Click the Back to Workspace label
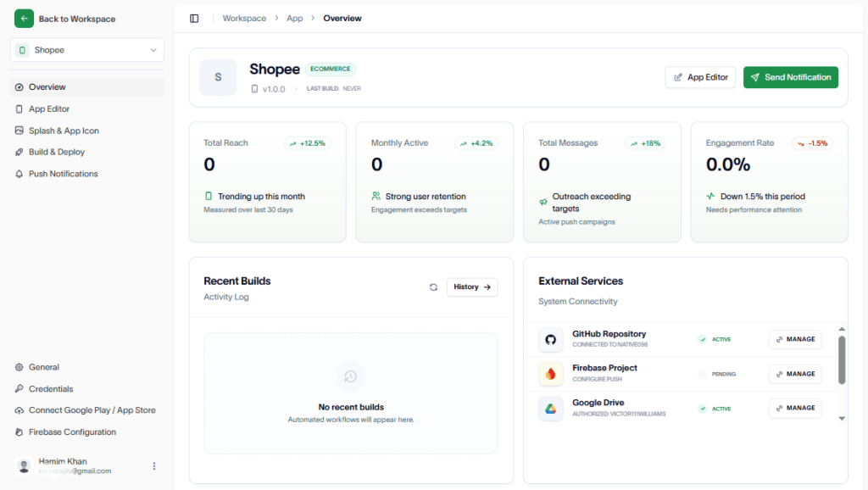The width and height of the screenshot is (868, 490). (77, 19)
